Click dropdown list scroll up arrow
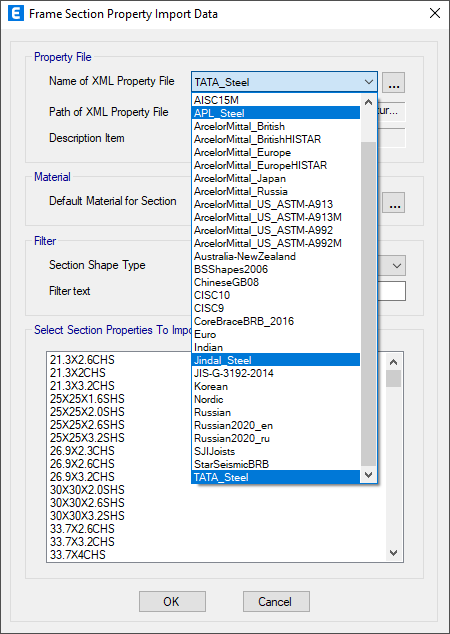Image resolution: width=450 pixels, height=634 pixels. [368, 102]
